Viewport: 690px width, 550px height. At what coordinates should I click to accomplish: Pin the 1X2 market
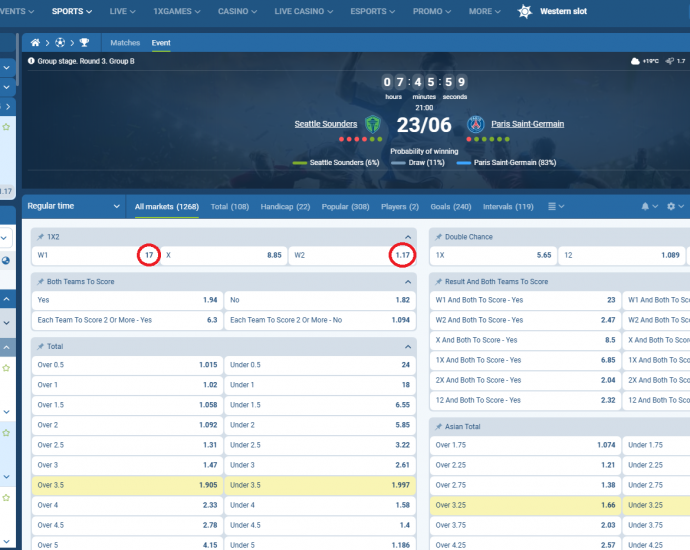tap(40, 237)
